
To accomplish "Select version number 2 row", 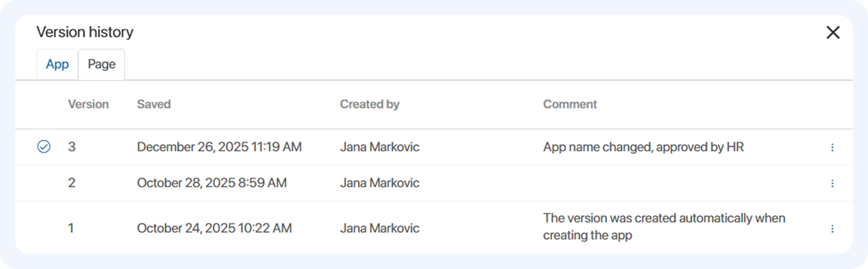I will (x=72, y=183).
